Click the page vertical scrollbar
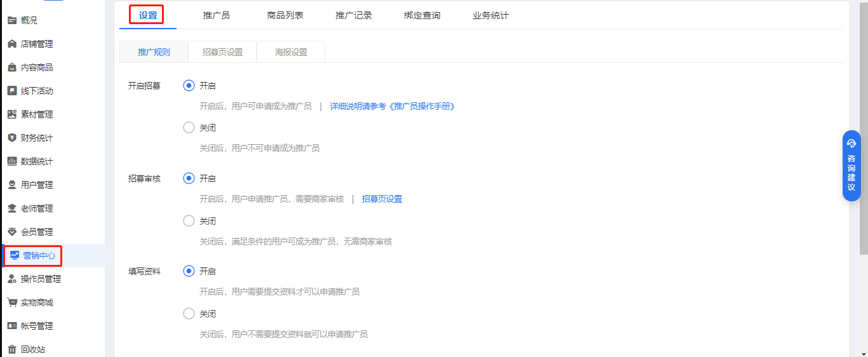The image size is (868, 357). 864,127
